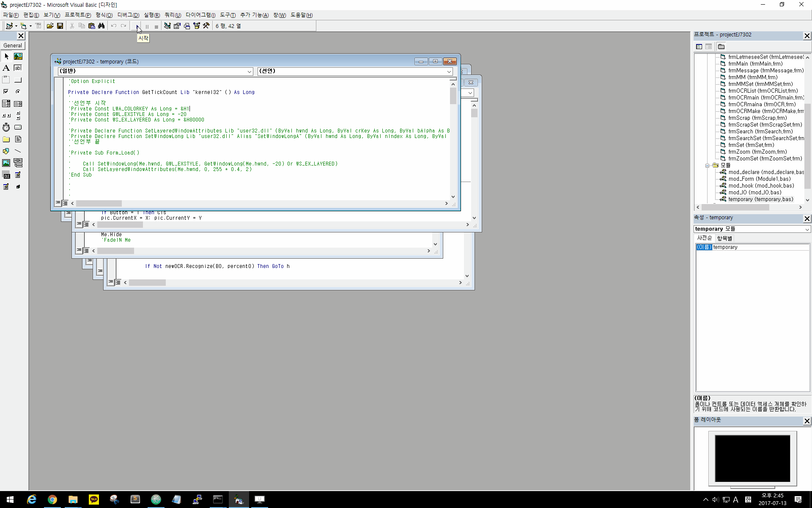Click the Save Project toolbar icon
The image size is (812, 508).
coord(60,26)
